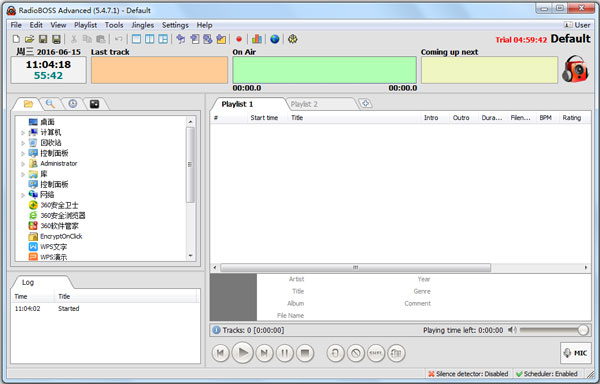Sort playlist by Start time column

click(x=264, y=118)
